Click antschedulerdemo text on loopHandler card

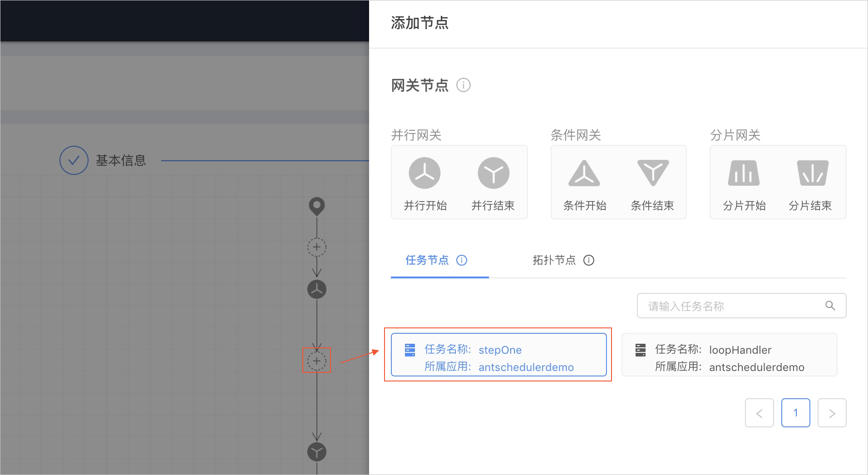tap(757, 367)
